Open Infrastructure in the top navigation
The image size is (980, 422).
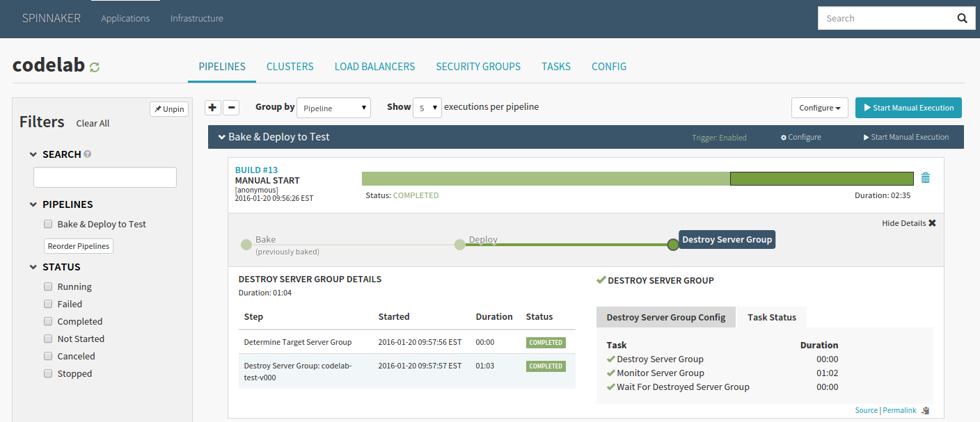tap(197, 19)
